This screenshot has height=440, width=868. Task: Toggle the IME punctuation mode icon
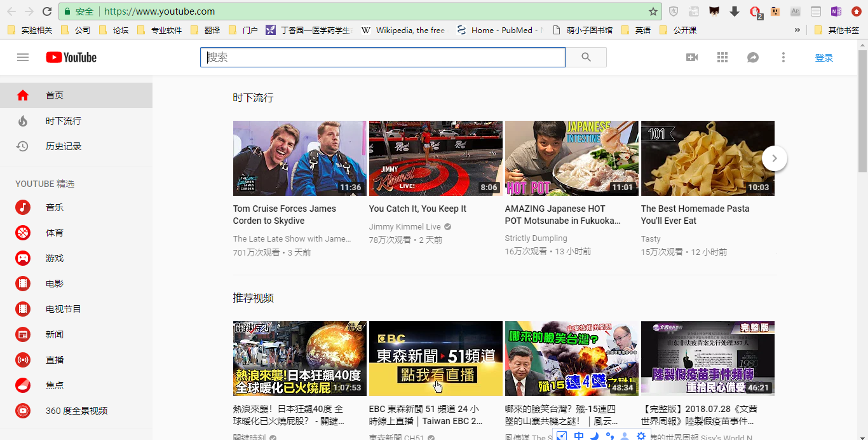pos(610,436)
